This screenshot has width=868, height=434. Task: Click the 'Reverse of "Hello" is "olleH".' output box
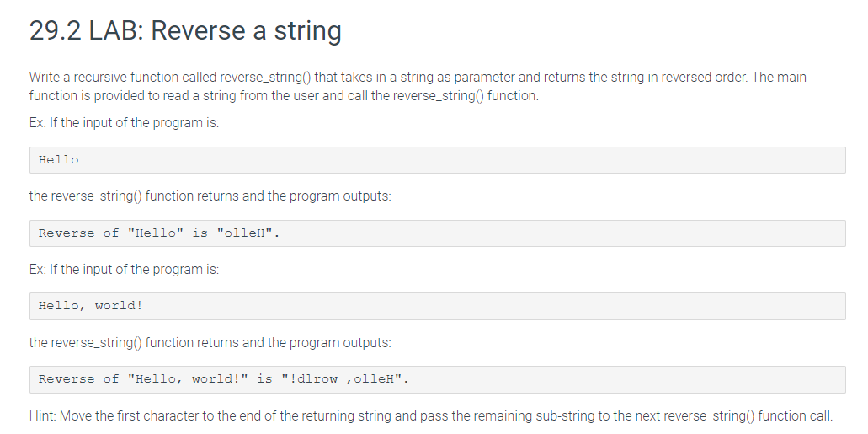[x=437, y=233]
